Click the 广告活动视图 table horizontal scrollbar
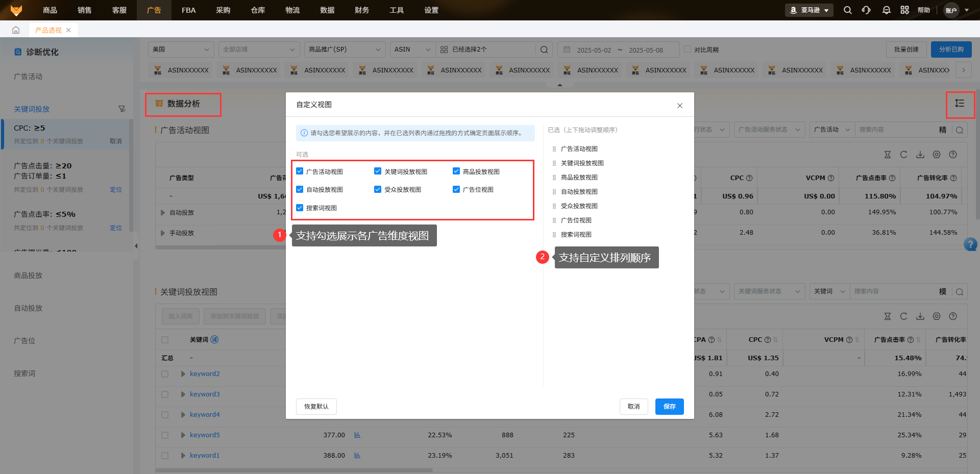 (220, 247)
